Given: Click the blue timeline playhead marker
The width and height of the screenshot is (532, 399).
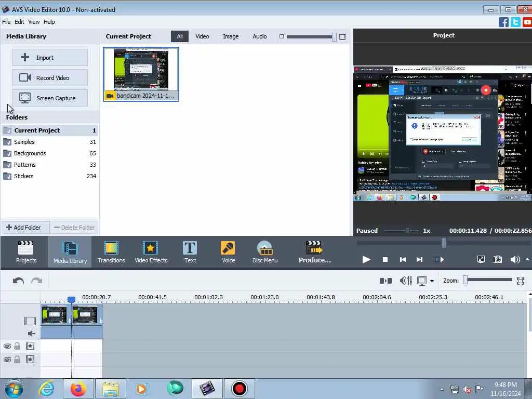Looking at the screenshot, I should tap(71, 299).
